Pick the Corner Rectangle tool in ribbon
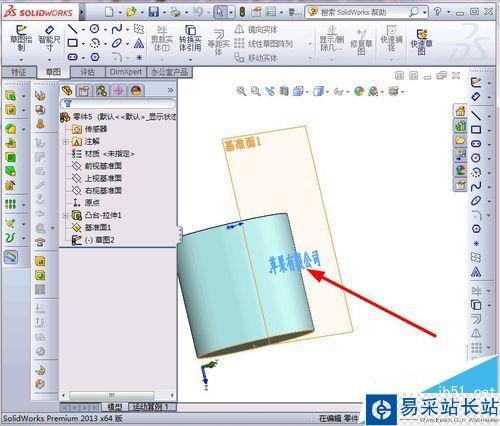Viewport: 500px width, 426px height. tap(73, 43)
